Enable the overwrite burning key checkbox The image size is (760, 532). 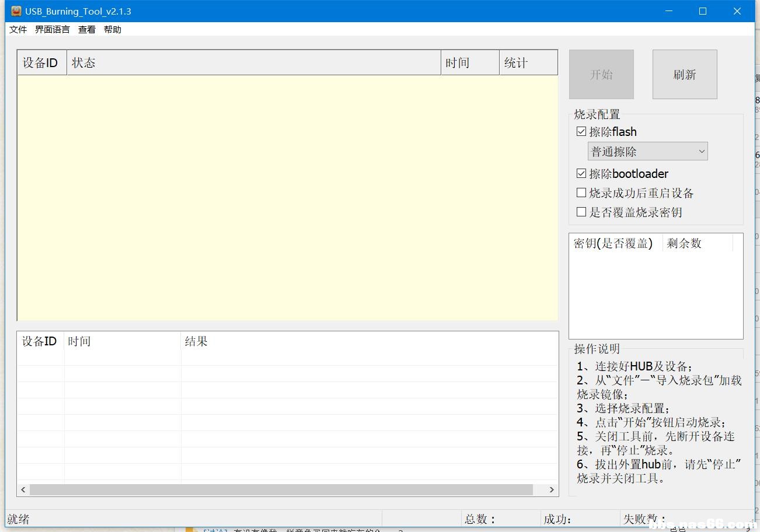coord(581,211)
